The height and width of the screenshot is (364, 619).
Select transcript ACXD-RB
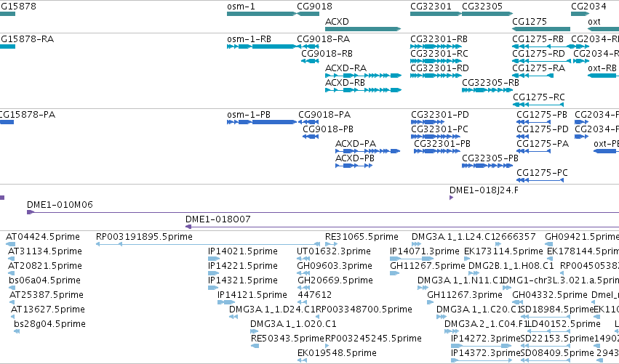point(363,90)
